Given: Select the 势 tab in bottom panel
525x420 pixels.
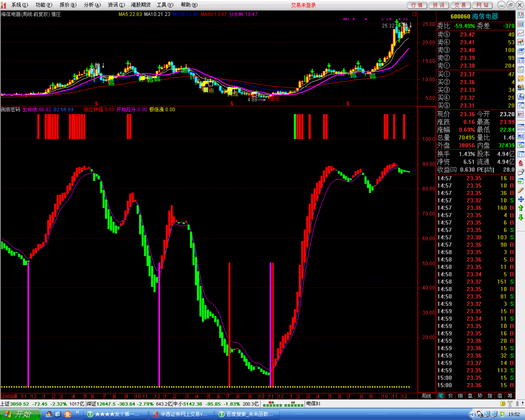Looking at the screenshot, I should 480,396.
